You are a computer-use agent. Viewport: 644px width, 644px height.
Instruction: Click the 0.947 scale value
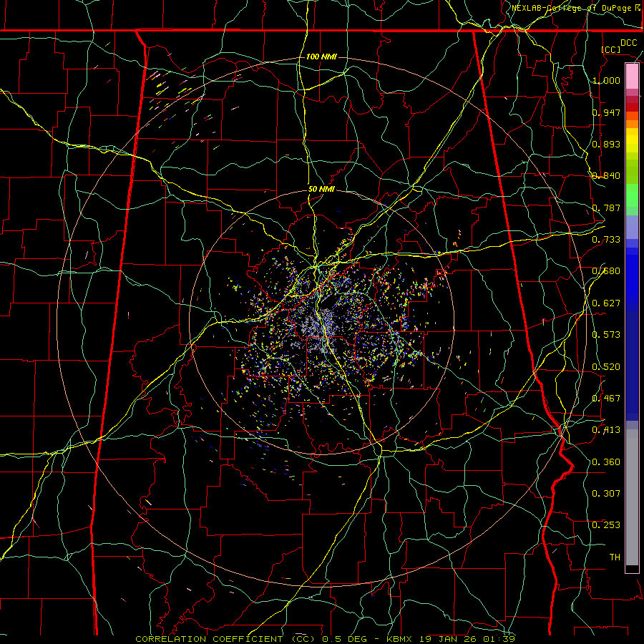[x=606, y=112]
